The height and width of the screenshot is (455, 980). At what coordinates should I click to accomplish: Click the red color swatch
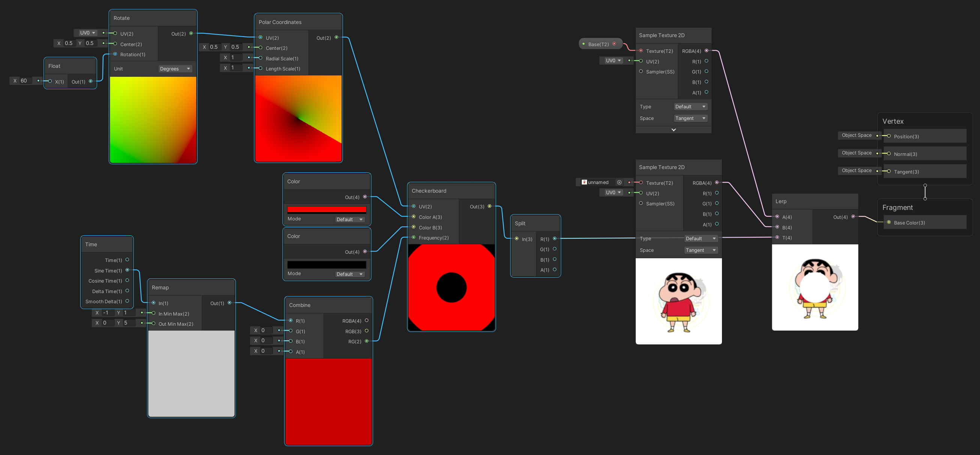(326, 210)
